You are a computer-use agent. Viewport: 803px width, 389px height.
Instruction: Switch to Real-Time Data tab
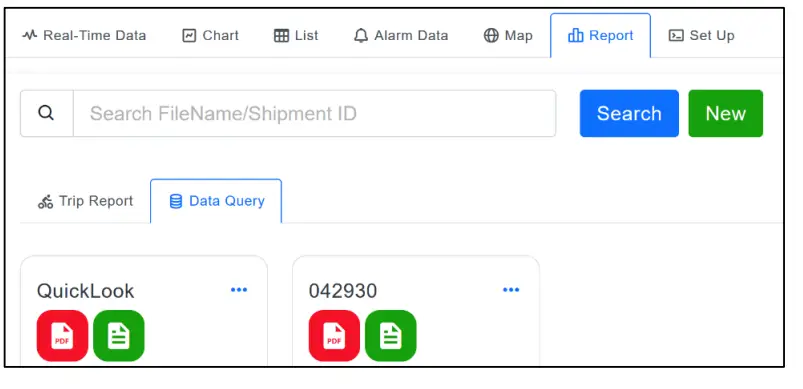click(84, 36)
